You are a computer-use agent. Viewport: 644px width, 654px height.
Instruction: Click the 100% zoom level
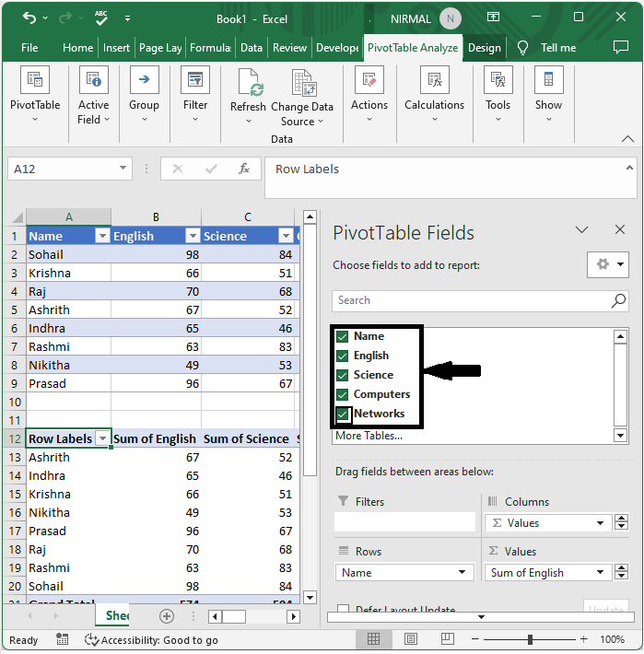[x=612, y=639]
